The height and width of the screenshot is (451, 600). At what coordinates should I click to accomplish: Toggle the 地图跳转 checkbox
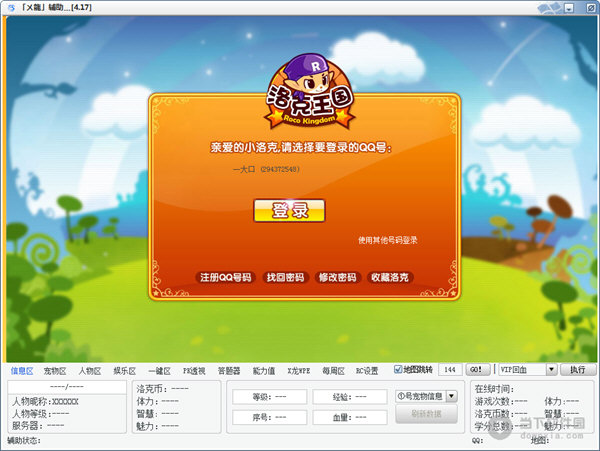pos(398,369)
